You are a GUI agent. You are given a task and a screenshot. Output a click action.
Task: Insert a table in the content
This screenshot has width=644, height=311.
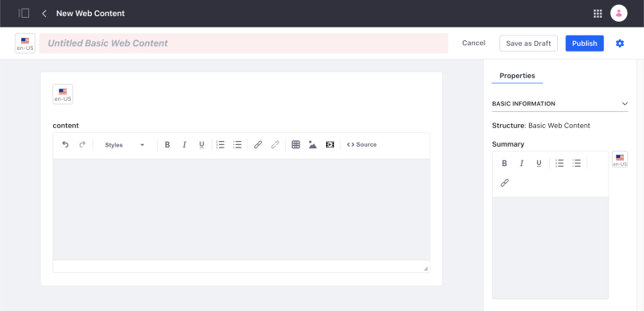295,144
